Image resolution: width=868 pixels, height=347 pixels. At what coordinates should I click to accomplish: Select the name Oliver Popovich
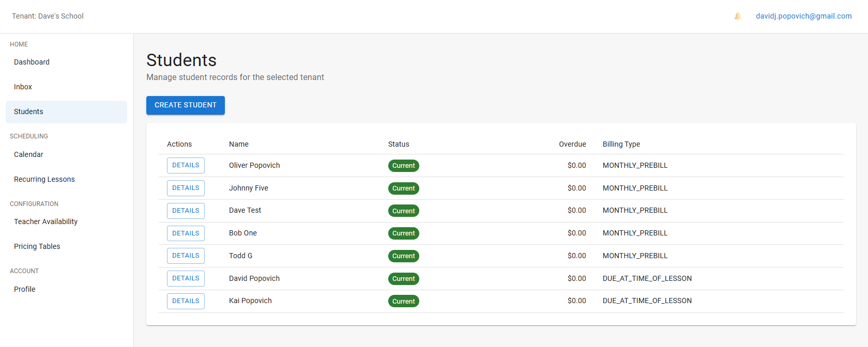(x=254, y=165)
